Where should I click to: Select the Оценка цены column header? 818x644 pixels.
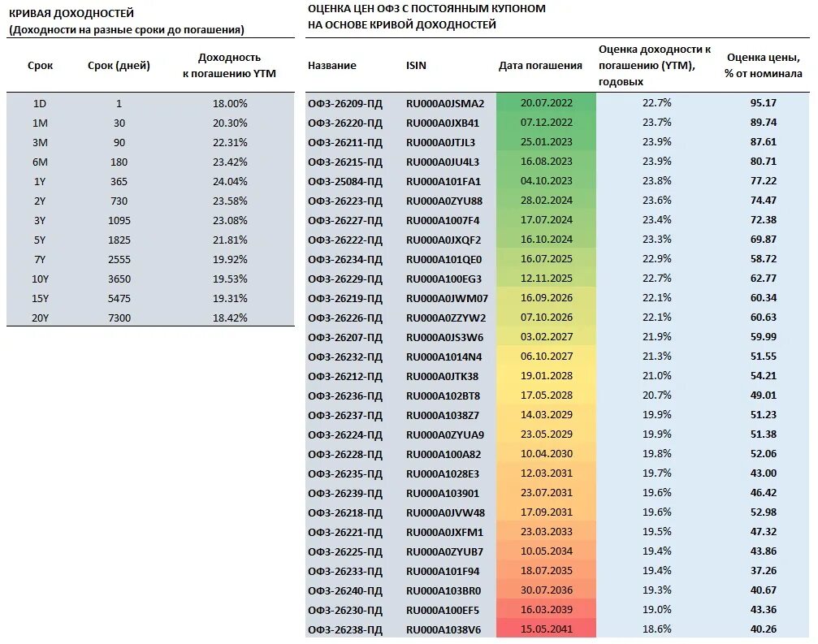(763, 66)
